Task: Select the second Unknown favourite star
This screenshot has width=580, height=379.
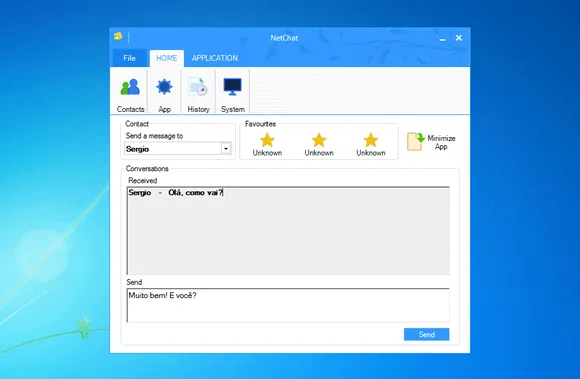Action: click(x=319, y=140)
